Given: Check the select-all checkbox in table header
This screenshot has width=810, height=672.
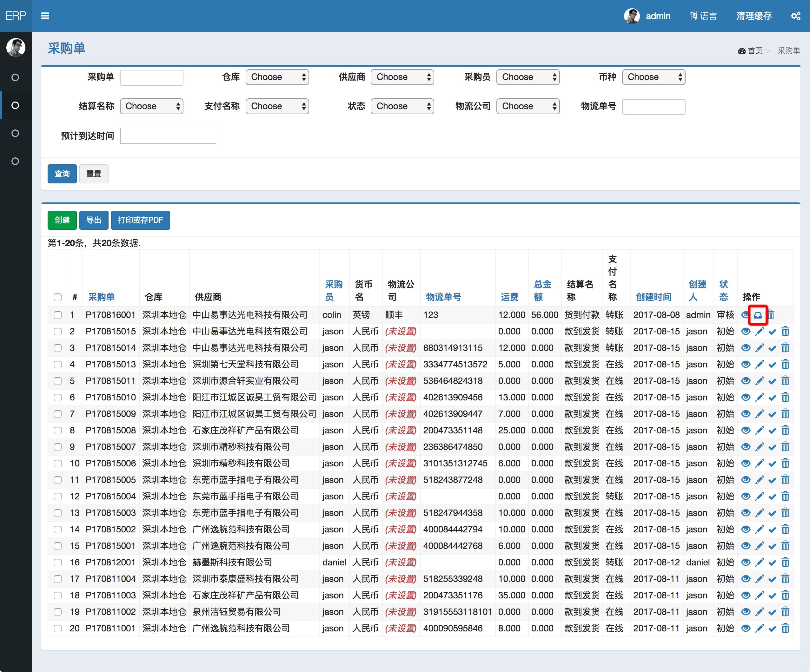Looking at the screenshot, I should coord(58,297).
